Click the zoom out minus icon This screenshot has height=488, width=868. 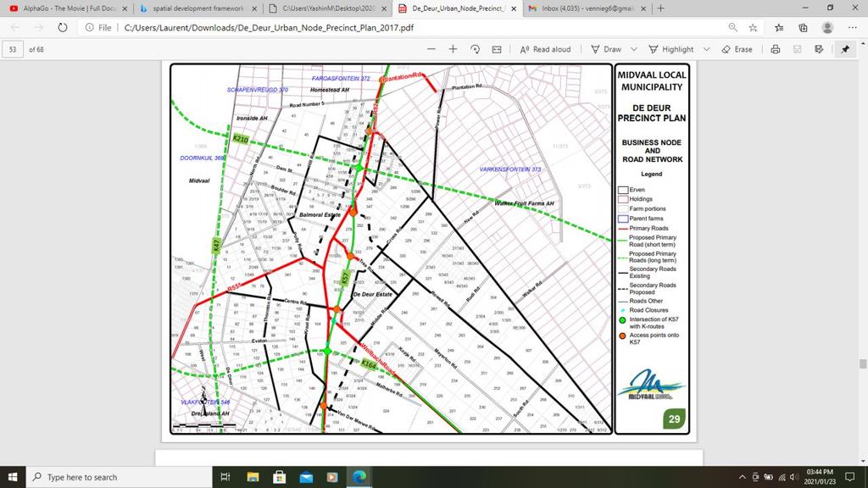431,49
